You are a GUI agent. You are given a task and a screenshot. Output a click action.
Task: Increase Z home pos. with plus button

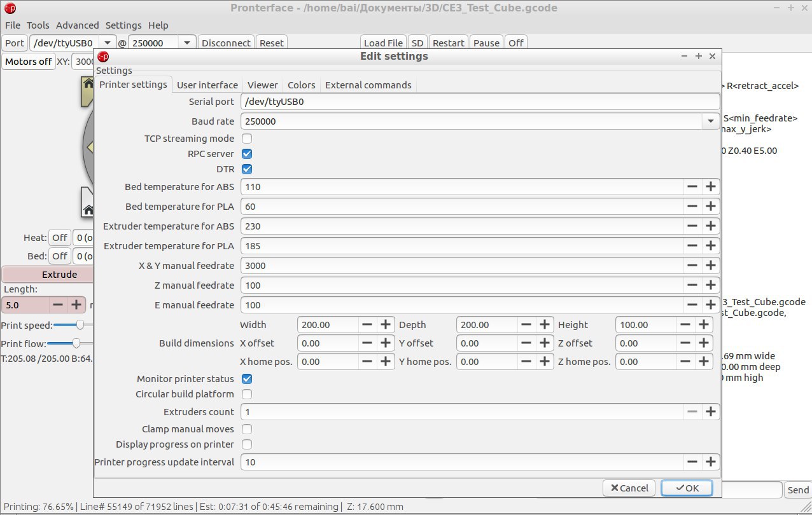704,362
